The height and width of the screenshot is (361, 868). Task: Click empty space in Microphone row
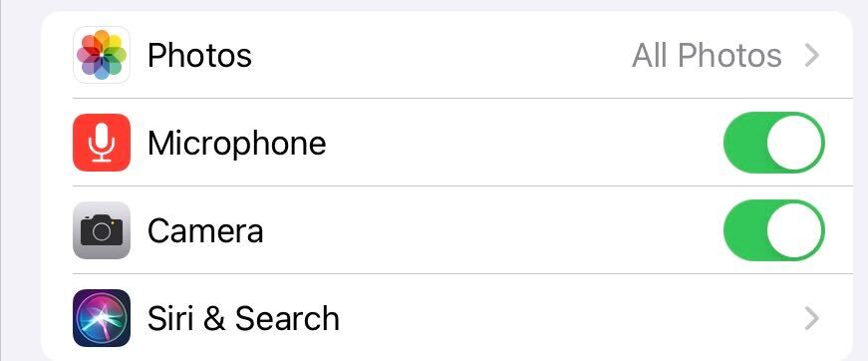(x=520, y=143)
